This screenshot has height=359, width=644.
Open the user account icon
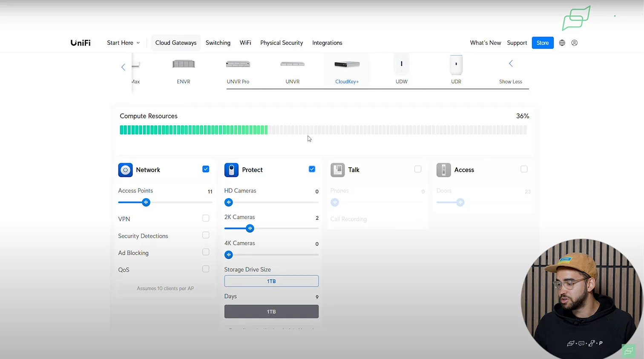[575, 43]
